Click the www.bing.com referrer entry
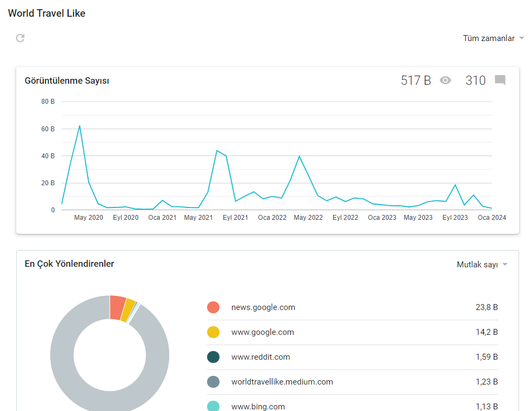This screenshot has width=532, height=411. (x=352, y=405)
